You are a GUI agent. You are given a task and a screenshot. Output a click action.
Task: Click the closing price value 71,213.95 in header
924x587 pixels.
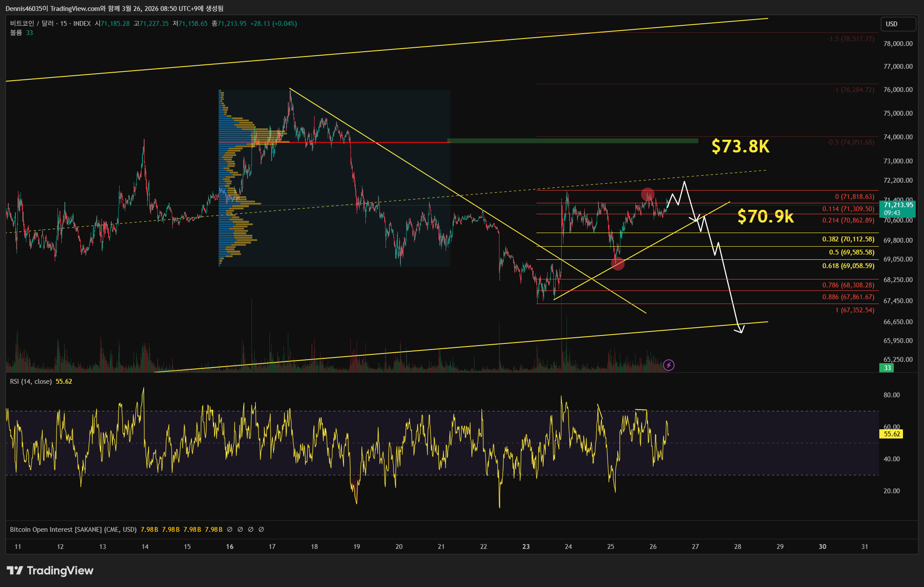[232, 24]
